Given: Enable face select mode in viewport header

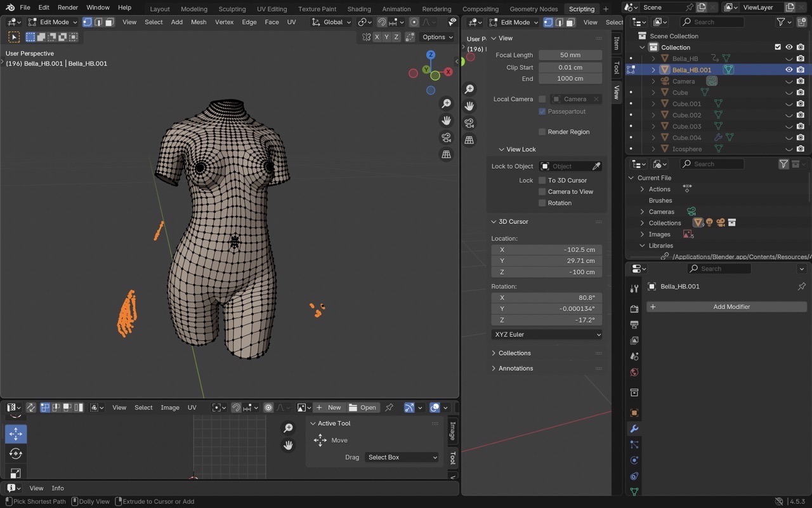Looking at the screenshot, I should click(110, 22).
